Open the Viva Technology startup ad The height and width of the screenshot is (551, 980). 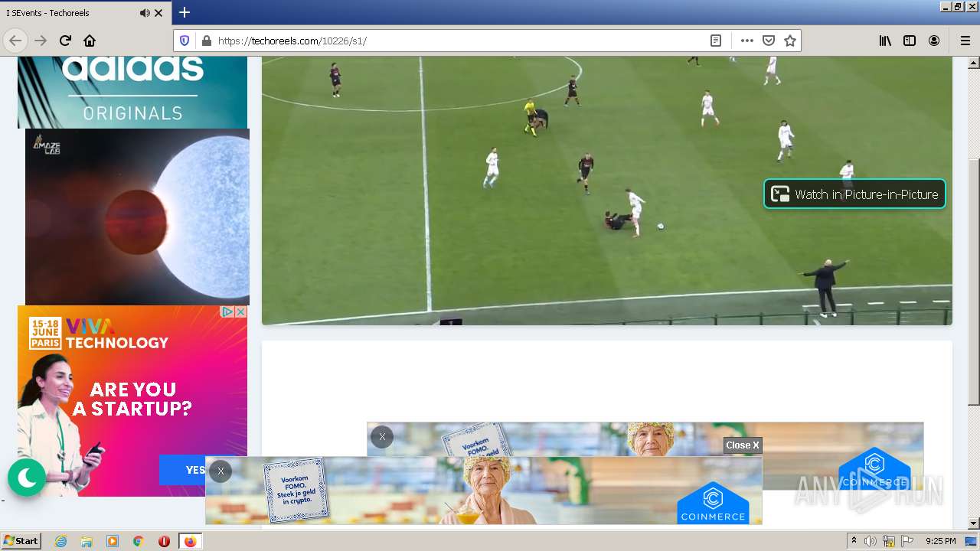pyautogui.click(x=132, y=401)
